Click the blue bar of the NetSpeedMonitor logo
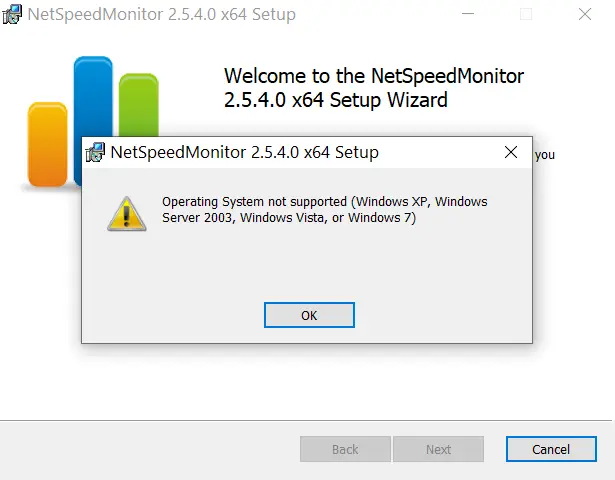The image size is (615, 480). (x=93, y=96)
